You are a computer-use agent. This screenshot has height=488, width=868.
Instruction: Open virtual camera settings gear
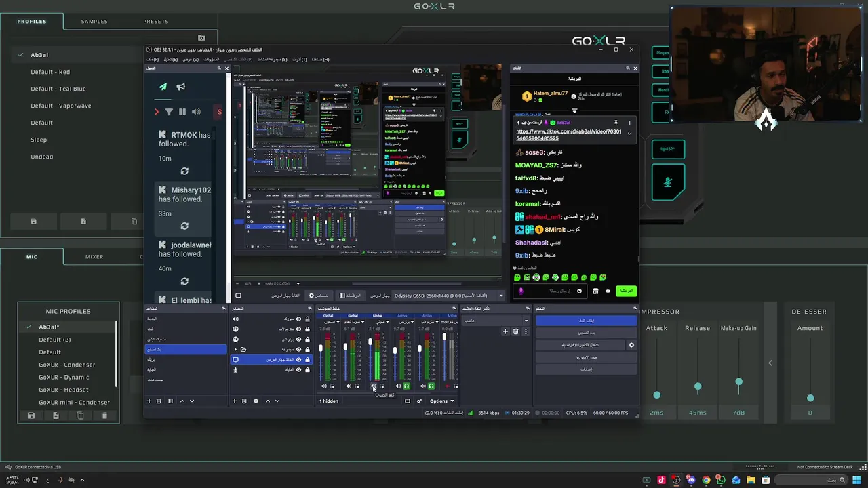(x=631, y=345)
